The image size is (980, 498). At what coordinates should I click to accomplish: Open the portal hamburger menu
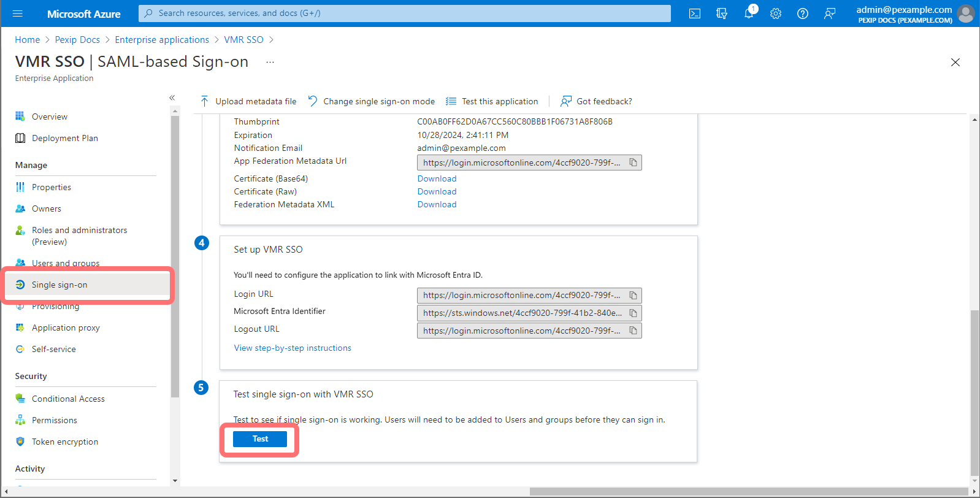pyautogui.click(x=17, y=13)
